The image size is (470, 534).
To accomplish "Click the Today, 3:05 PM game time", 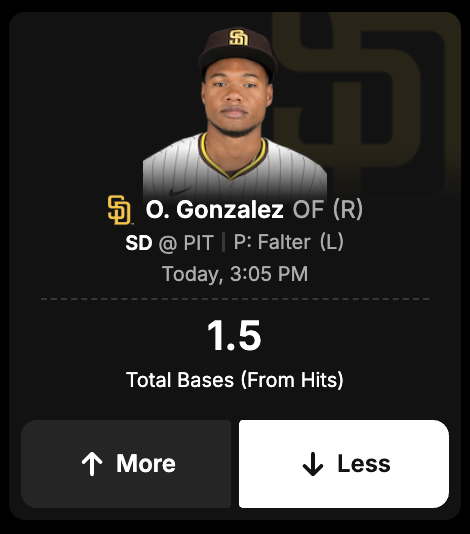I will pos(235,274).
